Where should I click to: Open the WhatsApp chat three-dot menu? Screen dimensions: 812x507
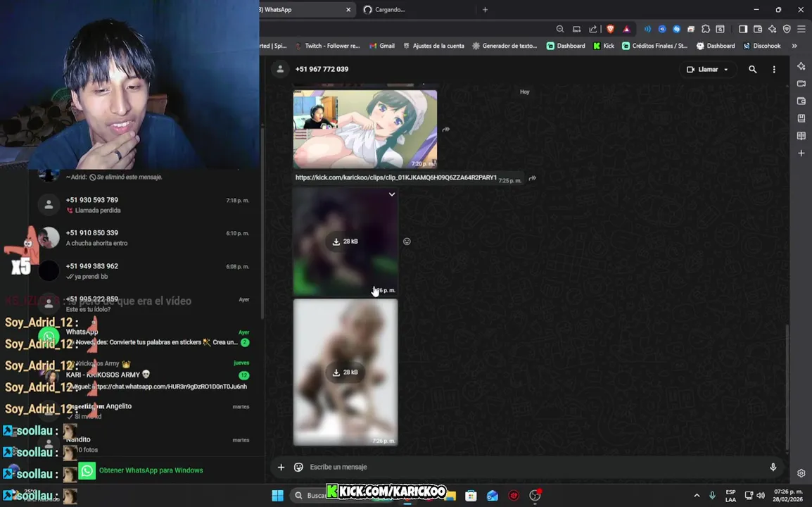click(x=774, y=69)
